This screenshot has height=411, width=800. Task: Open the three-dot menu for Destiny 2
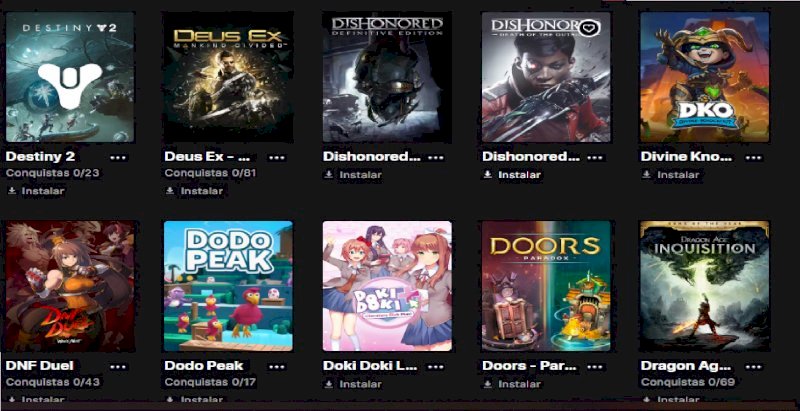click(x=118, y=158)
